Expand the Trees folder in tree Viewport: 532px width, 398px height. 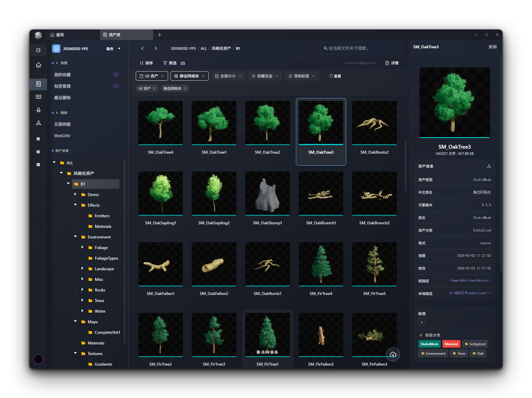pos(82,300)
